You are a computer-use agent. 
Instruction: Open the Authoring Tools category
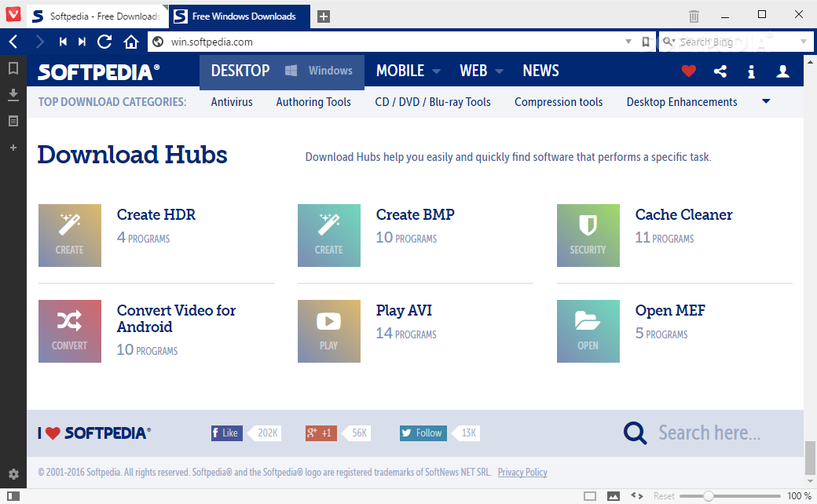tap(313, 102)
